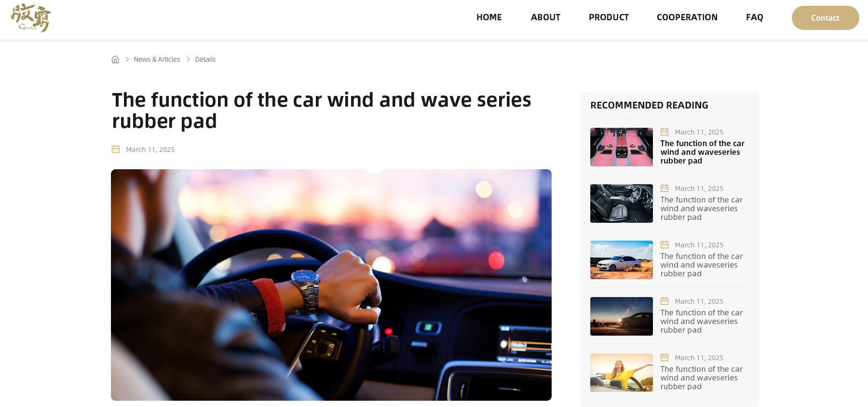Viewport: 868px width, 407px height.
Task: Open the bolded first recommended article title
Action: tap(703, 152)
